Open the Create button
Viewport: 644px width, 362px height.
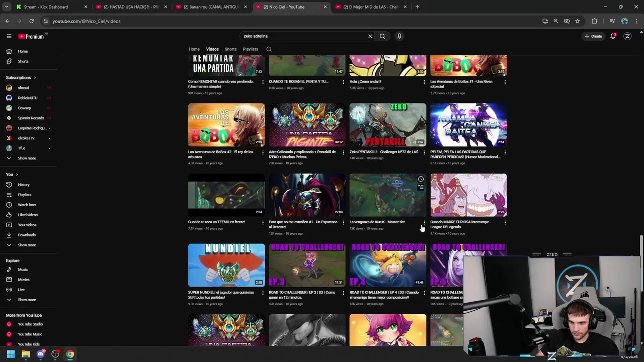click(593, 36)
